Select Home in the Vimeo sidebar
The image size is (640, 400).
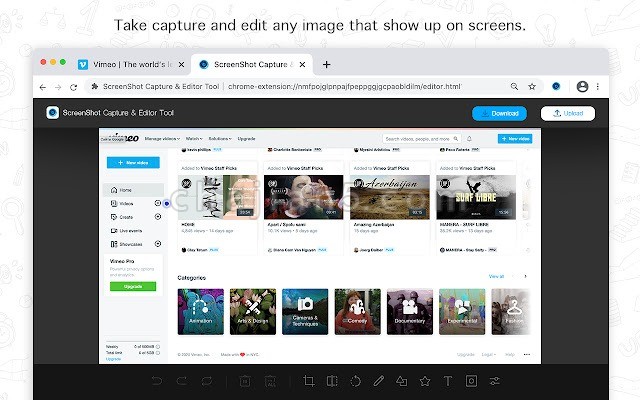133,190
